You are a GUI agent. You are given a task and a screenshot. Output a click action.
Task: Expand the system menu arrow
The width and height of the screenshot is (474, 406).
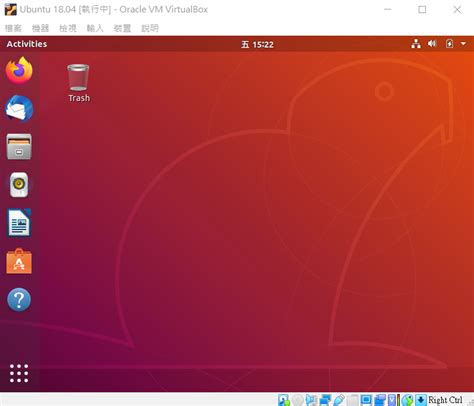coord(463,44)
